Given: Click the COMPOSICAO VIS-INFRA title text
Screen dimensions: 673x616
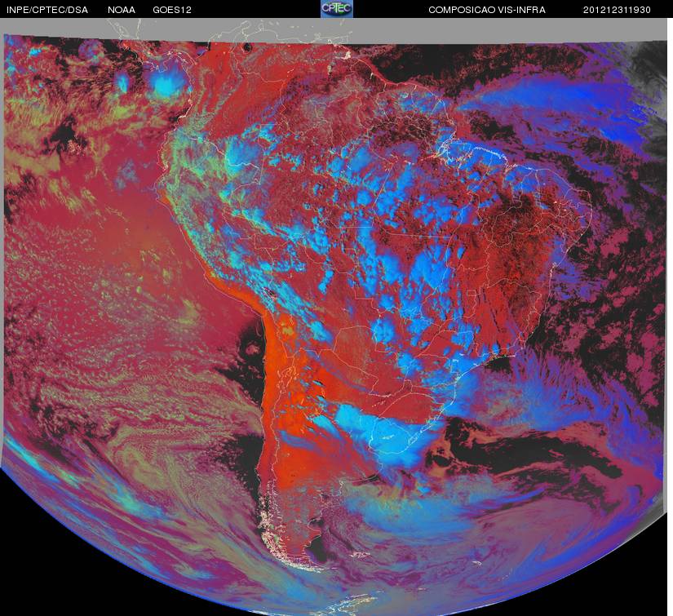Looking at the screenshot, I should click(487, 10).
